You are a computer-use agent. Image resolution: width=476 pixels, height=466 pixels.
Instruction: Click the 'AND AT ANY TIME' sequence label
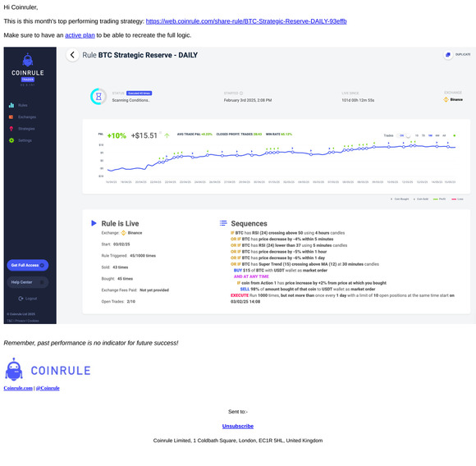[x=251, y=276]
